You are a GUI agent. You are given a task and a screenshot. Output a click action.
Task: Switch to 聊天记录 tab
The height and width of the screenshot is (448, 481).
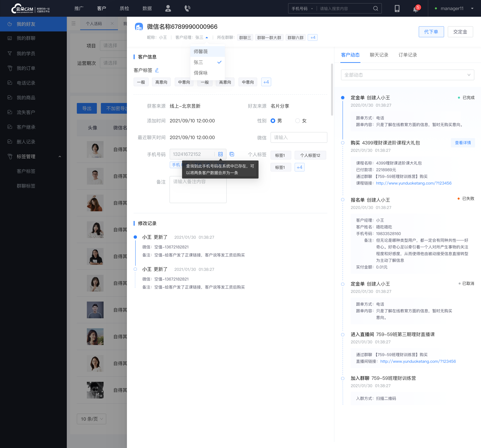pos(378,55)
